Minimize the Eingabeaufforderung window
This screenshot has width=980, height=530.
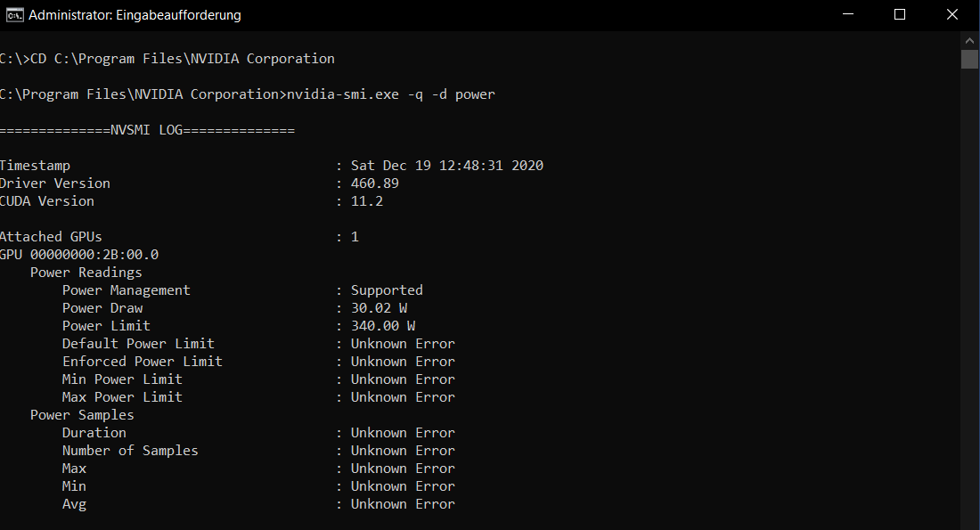coord(848,14)
